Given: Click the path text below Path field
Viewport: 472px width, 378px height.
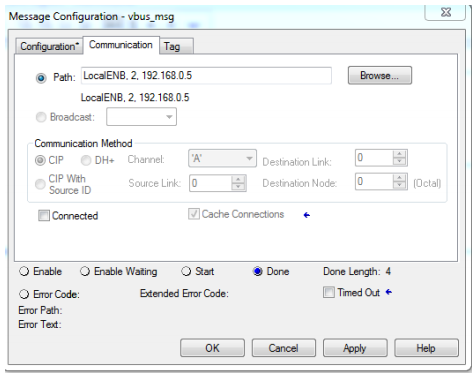Looking at the screenshot, I should pyautogui.click(x=135, y=98).
